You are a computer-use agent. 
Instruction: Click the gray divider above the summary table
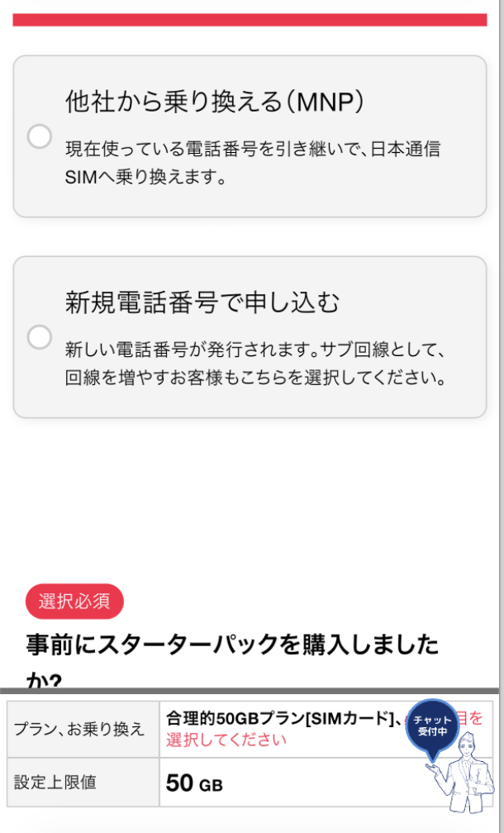[250, 691]
